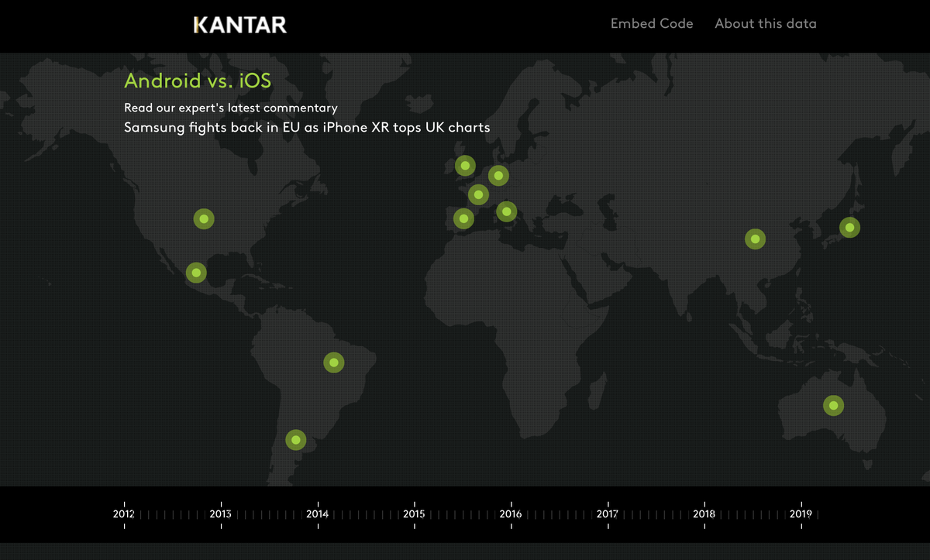The height and width of the screenshot is (560, 930).
Task: Select the Great Britain map marker
Action: tap(464, 165)
